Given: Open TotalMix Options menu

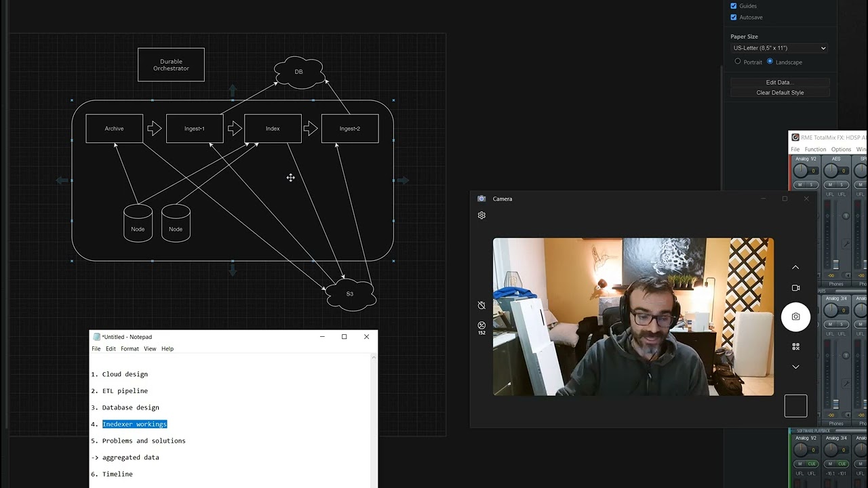Looking at the screenshot, I should [x=841, y=149].
